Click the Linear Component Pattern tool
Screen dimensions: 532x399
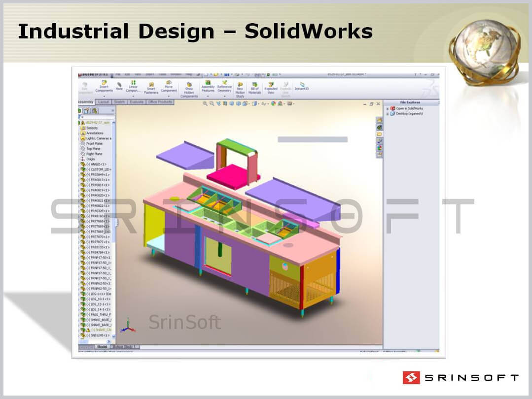pos(133,86)
